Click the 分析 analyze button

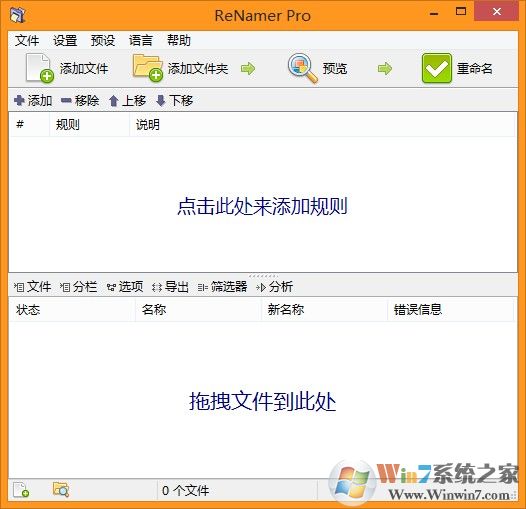click(x=275, y=287)
